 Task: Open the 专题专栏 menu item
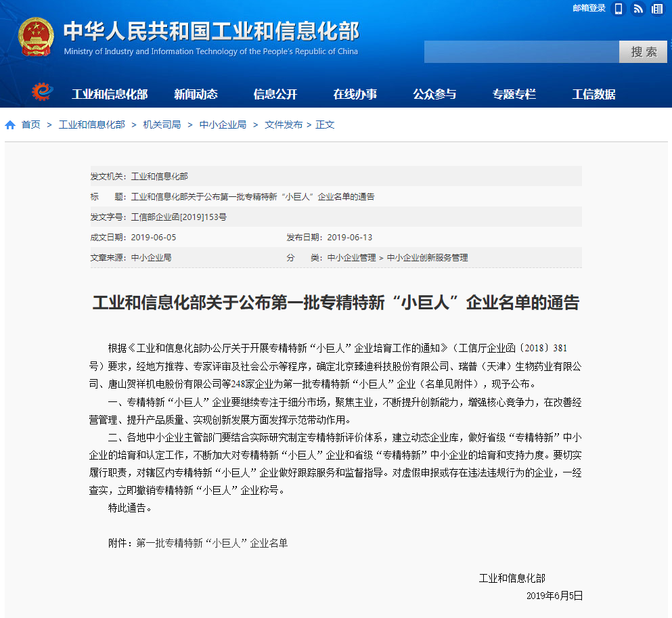[x=514, y=94]
